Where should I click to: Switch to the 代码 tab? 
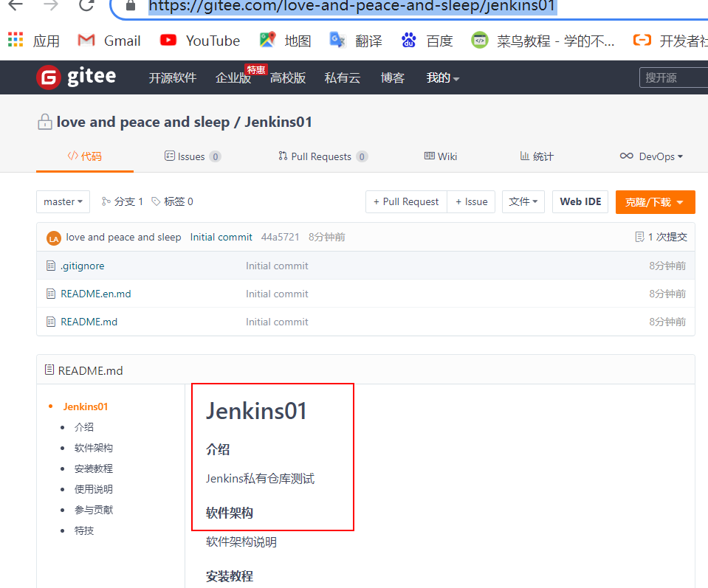84,156
